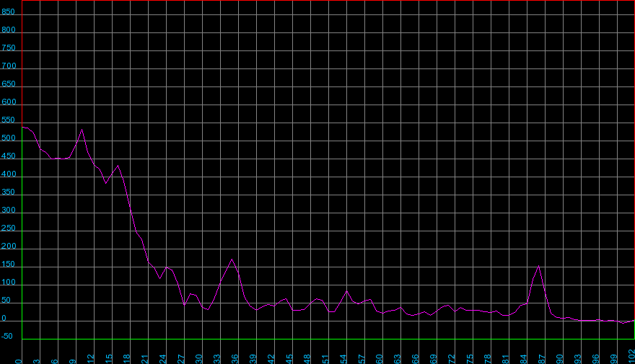
Task: Click the 42 label on the horizontal axis
Action: click(x=271, y=359)
